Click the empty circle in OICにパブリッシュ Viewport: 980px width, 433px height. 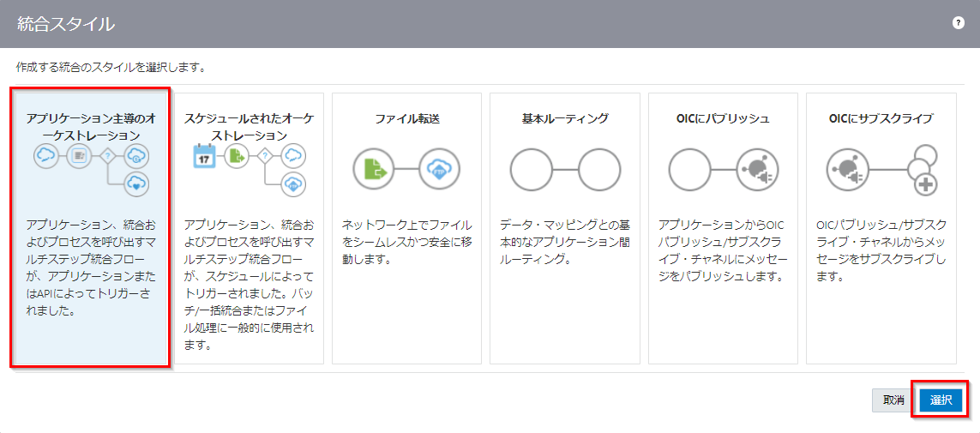pos(690,170)
